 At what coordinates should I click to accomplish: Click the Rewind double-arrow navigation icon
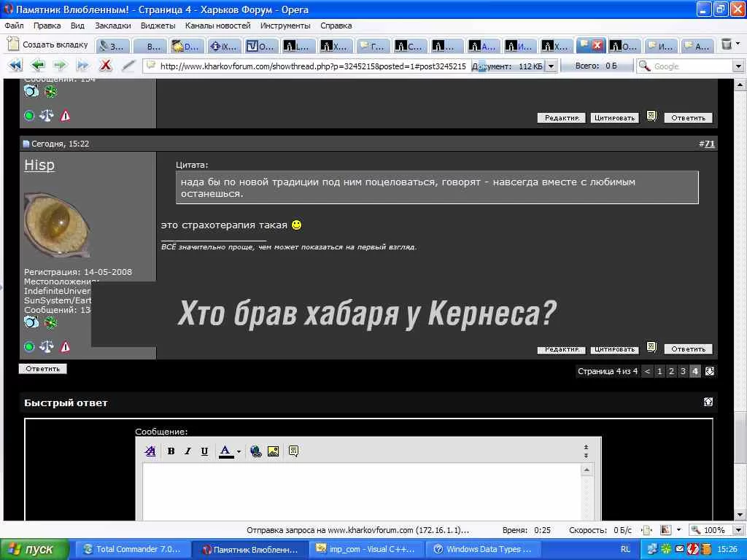[x=15, y=66]
